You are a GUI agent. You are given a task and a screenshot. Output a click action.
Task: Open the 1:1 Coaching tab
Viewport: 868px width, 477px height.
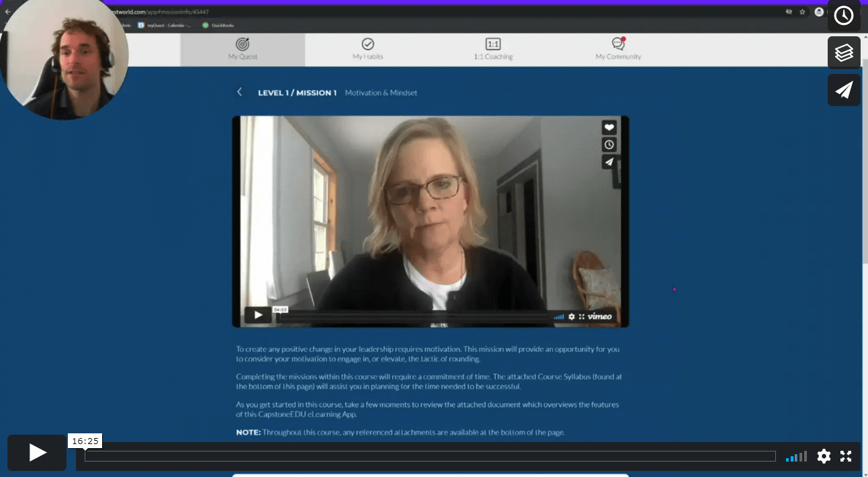[x=492, y=46]
